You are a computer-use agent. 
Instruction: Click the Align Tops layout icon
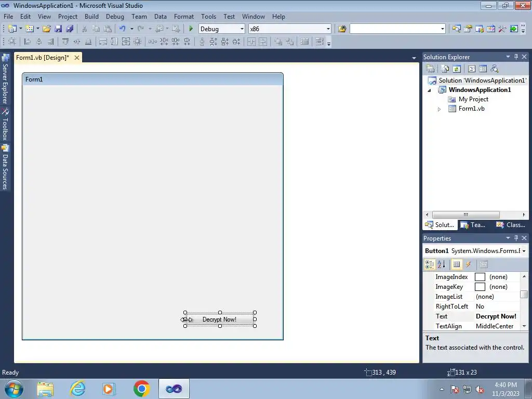tap(65, 42)
